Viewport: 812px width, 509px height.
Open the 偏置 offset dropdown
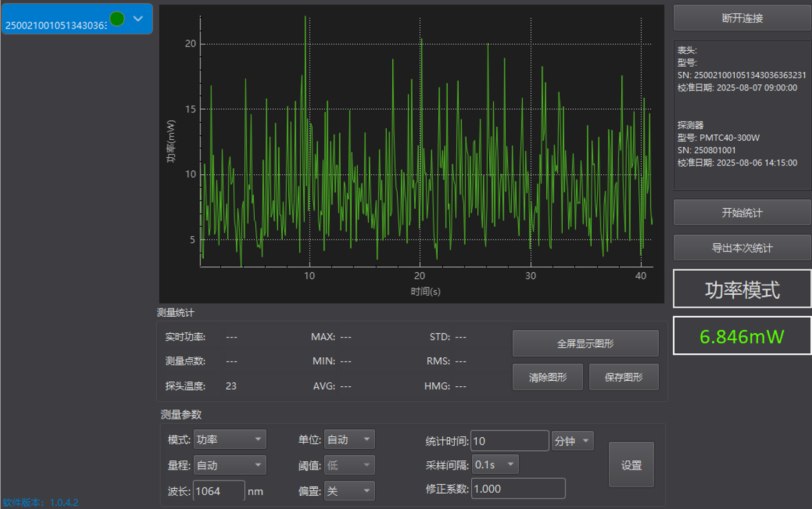point(349,491)
